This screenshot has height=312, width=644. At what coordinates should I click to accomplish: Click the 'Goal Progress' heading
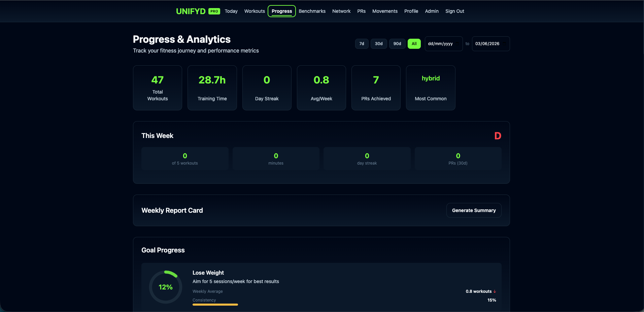[163, 250]
